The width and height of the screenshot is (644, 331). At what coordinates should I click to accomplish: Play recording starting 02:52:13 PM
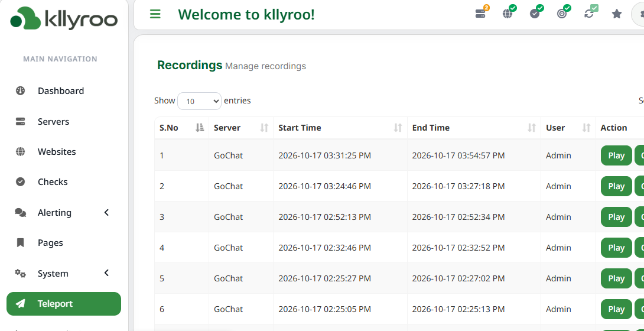tap(616, 217)
